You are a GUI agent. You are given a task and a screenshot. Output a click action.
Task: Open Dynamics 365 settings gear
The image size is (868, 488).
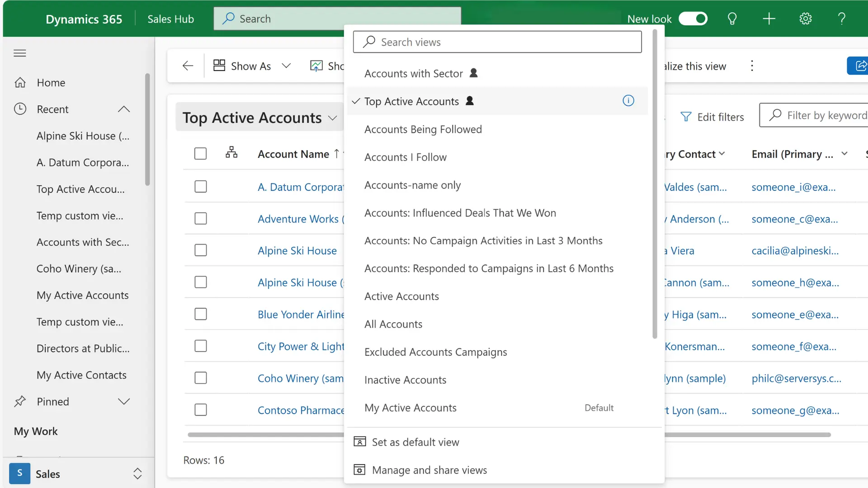click(x=805, y=19)
